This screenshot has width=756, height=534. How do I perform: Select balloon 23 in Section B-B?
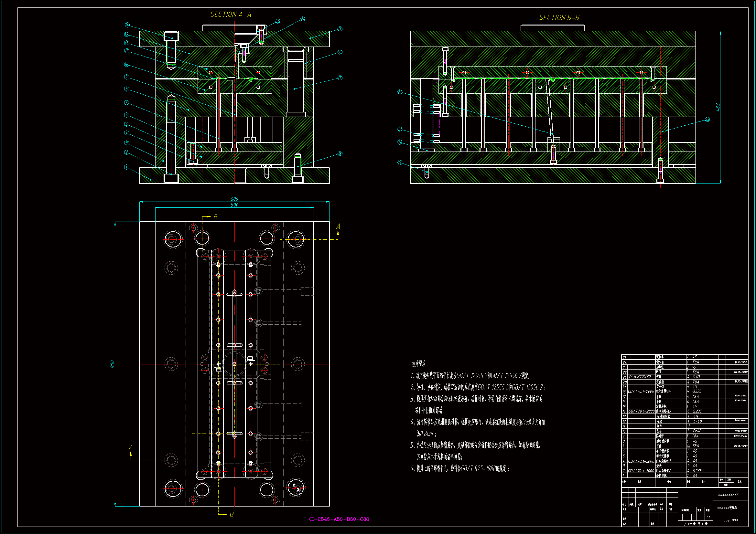click(707, 120)
